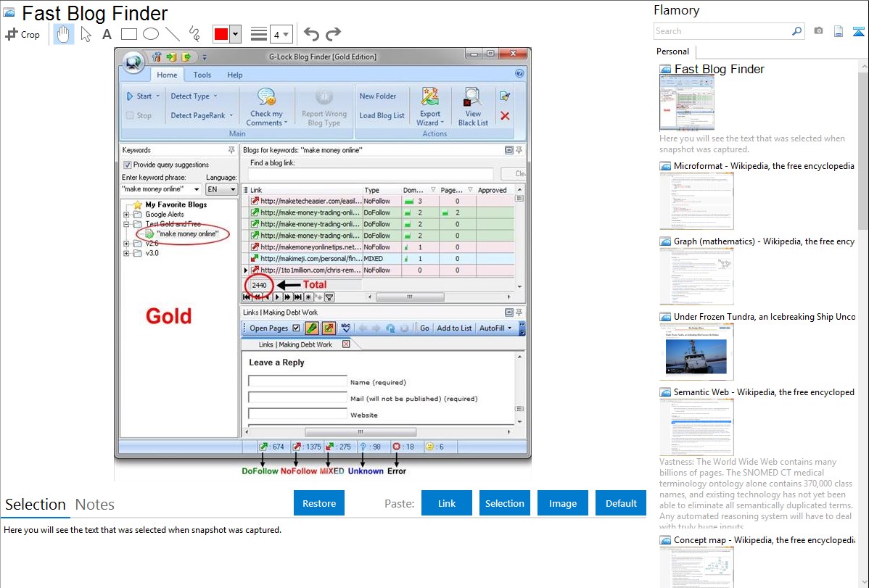The image size is (869, 588).
Task: Toggle the Open Pages checkbox
Action: [296, 328]
